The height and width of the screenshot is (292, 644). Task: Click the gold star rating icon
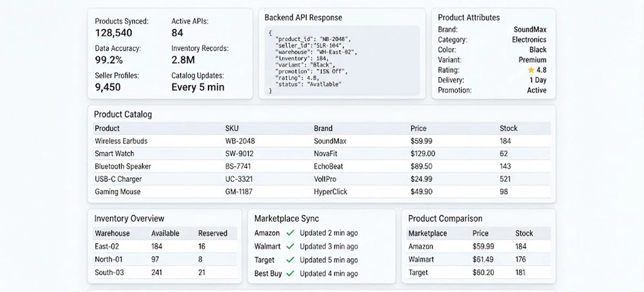tap(531, 70)
